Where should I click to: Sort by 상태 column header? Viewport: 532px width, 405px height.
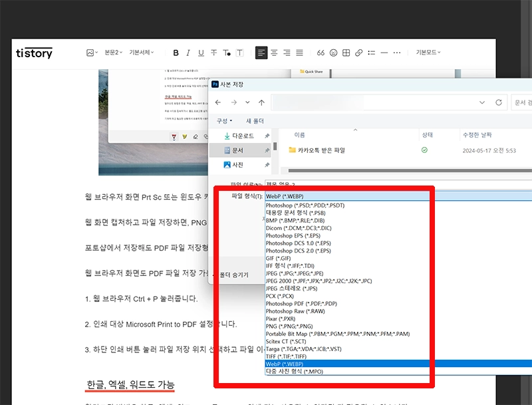(x=427, y=135)
